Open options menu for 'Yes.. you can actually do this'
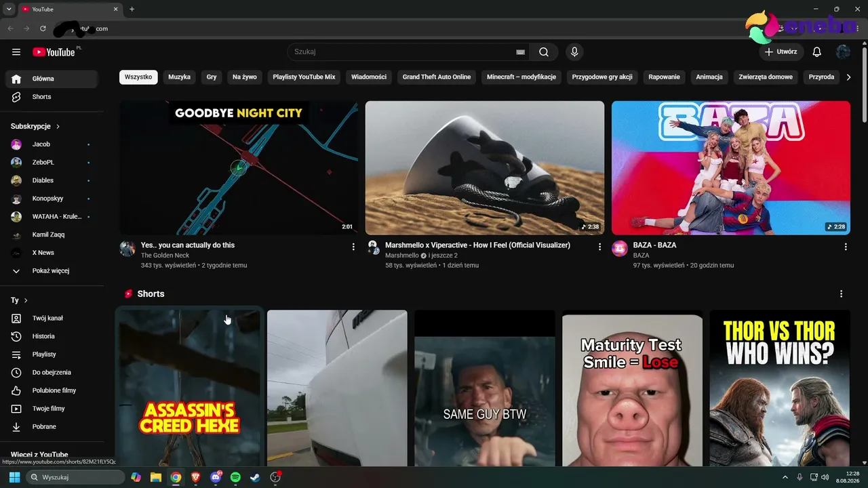868x488 pixels. 353,247
